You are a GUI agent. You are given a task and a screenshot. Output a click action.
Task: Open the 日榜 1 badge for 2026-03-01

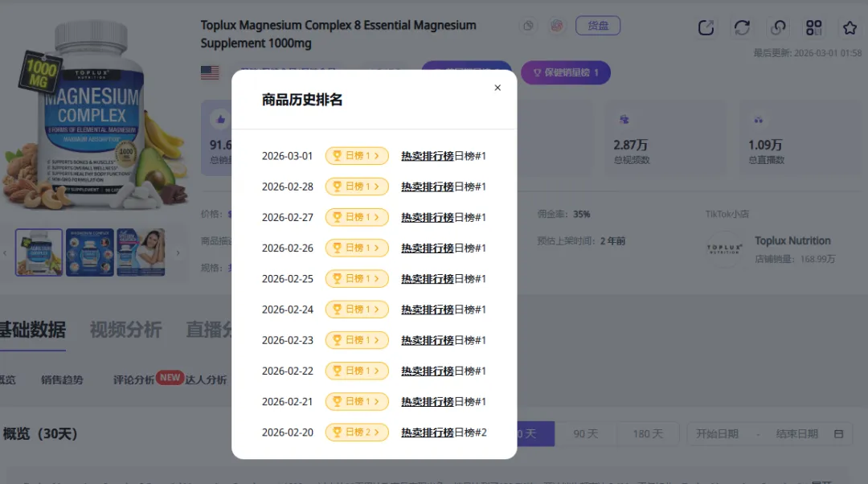pyautogui.click(x=357, y=156)
